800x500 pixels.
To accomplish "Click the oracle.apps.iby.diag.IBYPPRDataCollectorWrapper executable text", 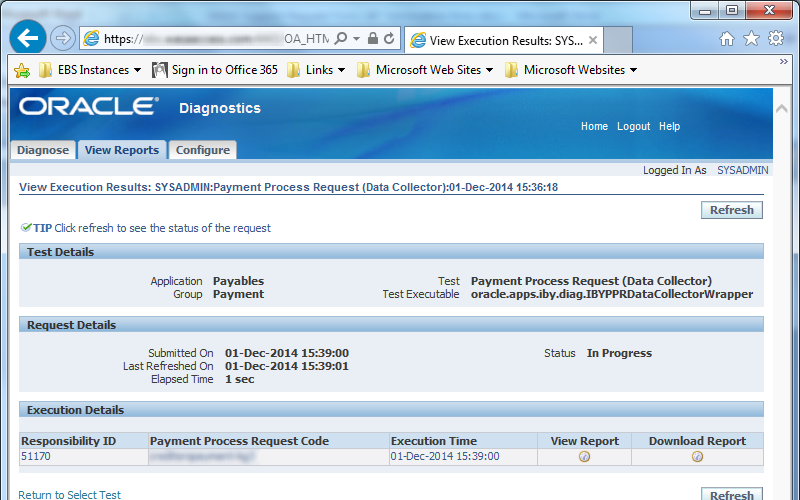I will click(x=612, y=294).
